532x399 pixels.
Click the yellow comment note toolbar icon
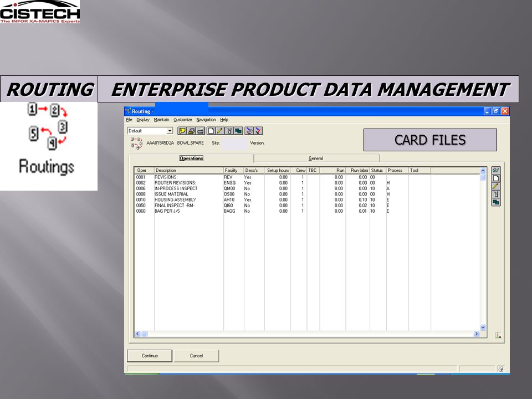(182, 131)
